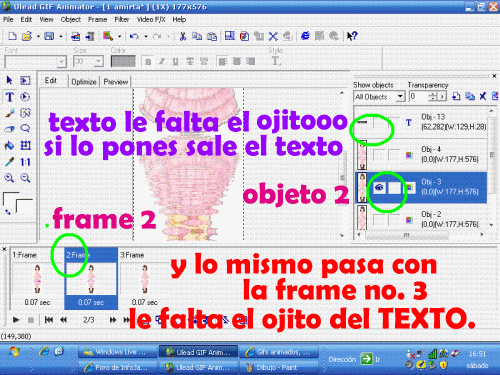Open the Frame menu

pos(97,19)
